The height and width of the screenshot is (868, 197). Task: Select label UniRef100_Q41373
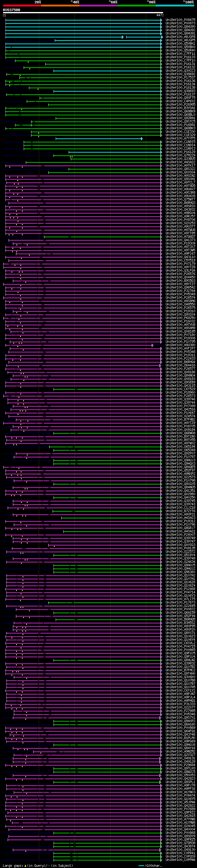[x=180, y=240]
